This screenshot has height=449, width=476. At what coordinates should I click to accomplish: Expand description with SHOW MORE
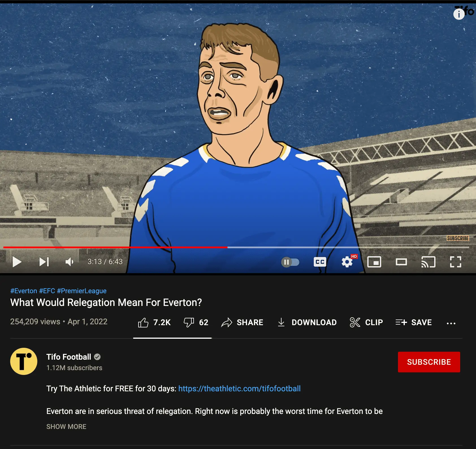pos(66,426)
